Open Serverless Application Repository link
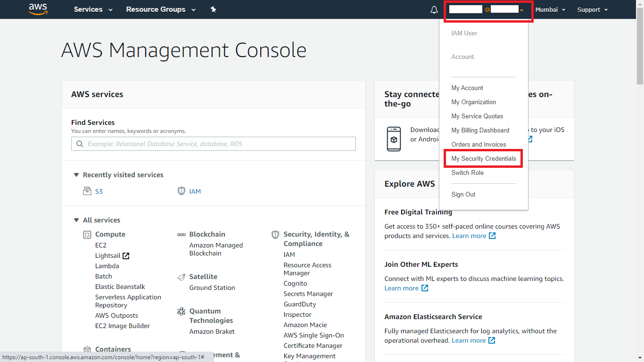 pos(128,301)
